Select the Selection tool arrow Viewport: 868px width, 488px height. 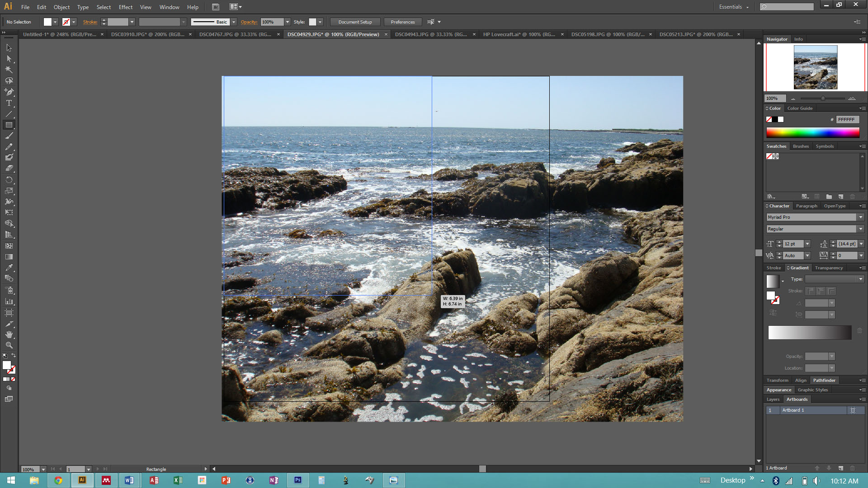9,48
